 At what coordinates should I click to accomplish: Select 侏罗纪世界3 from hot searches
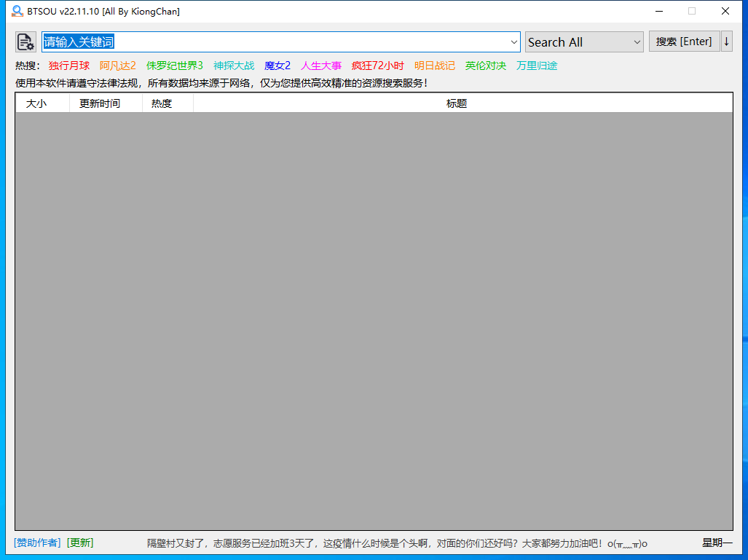173,65
